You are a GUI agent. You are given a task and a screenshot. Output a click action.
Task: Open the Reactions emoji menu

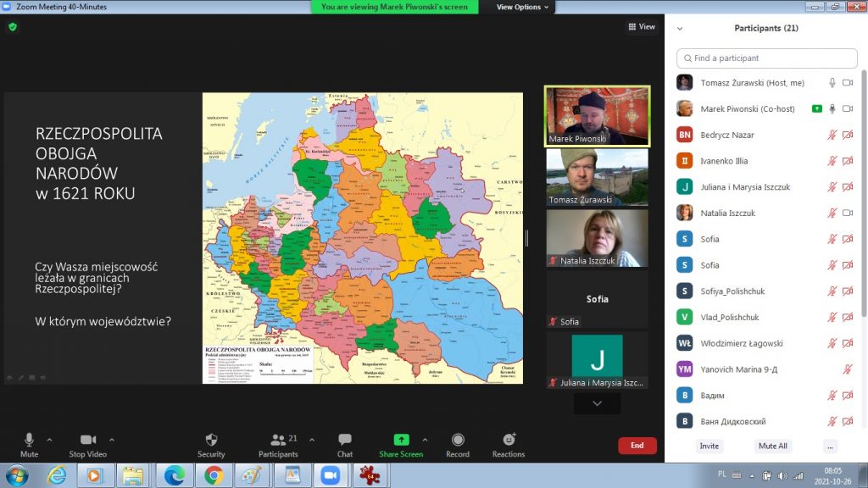click(509, 440)
